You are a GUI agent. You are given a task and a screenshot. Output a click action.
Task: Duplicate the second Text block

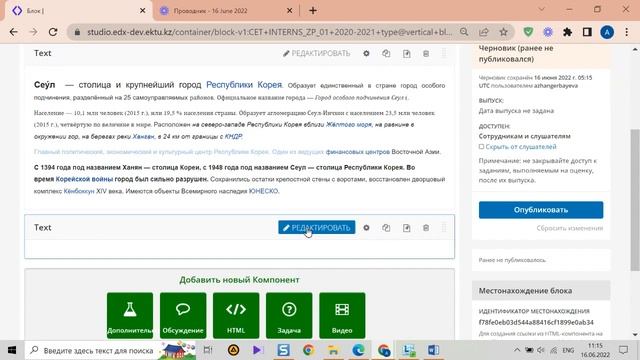pyautogui.click(x=386, y=228)
